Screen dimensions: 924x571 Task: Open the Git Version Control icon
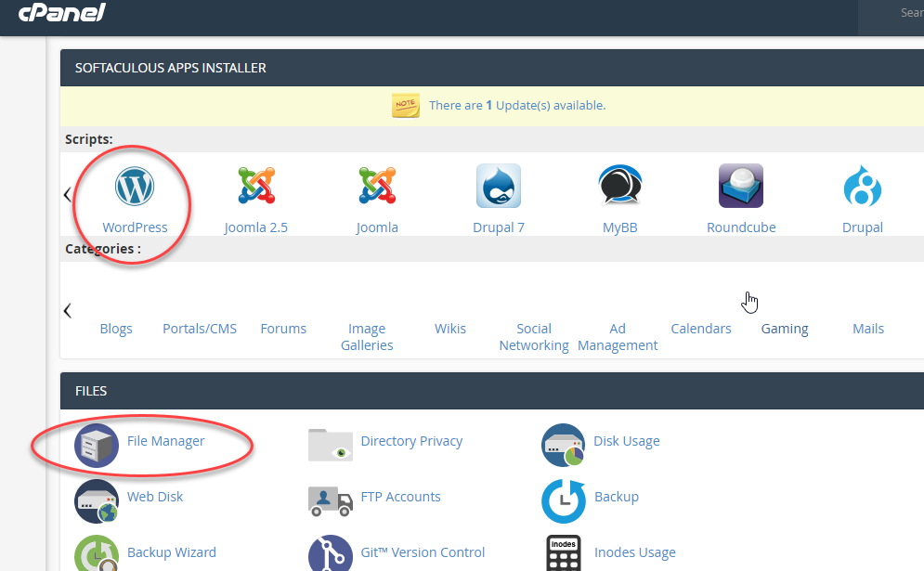click(331, 555)
